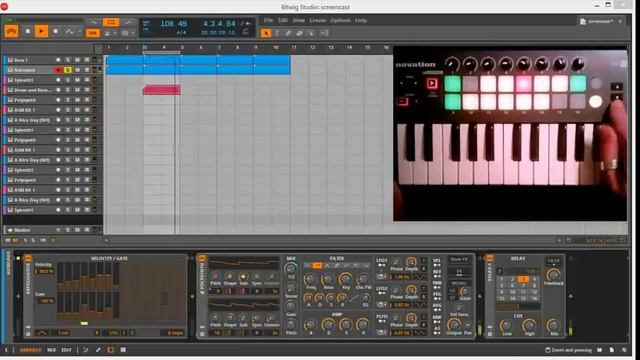Select the orange highlighted filter type button
The width and height of the screenshot is (640, 360).
[317, 266]
